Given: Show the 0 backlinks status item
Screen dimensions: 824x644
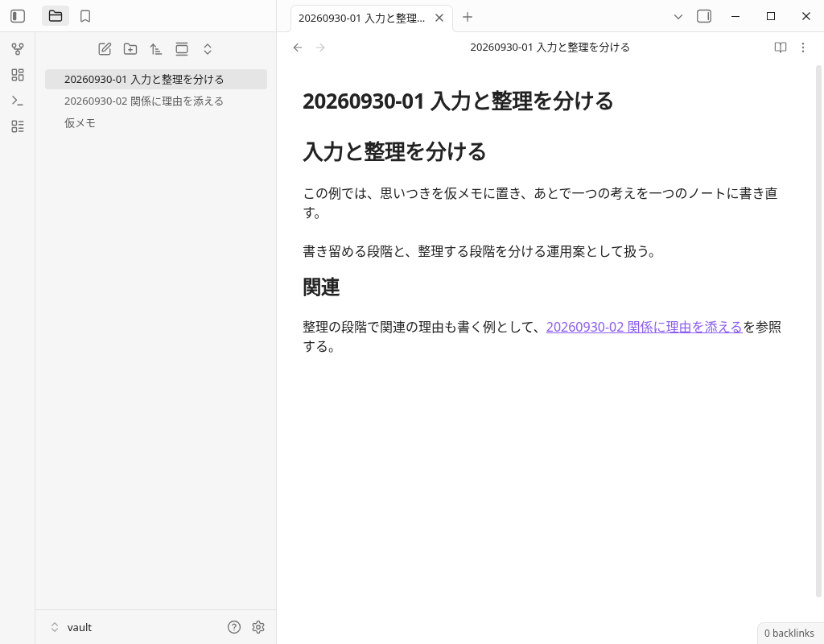Looking at the screenshot, I should coord(789,633).
